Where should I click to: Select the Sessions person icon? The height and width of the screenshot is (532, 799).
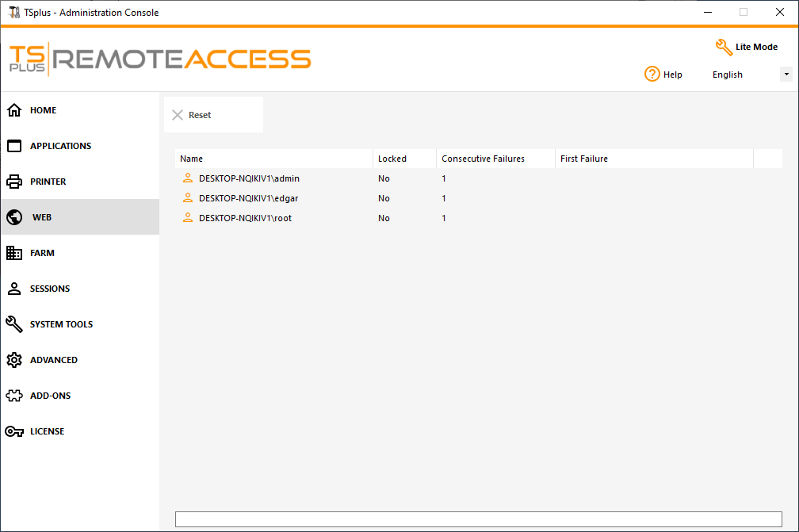pyautogui.click(x=13, y=289)
